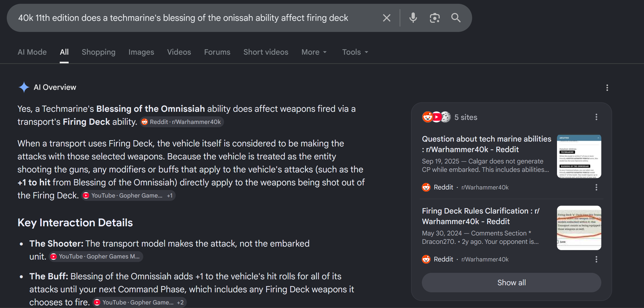Open options for Firing Deck Rules result

click(x=596, y=259)
